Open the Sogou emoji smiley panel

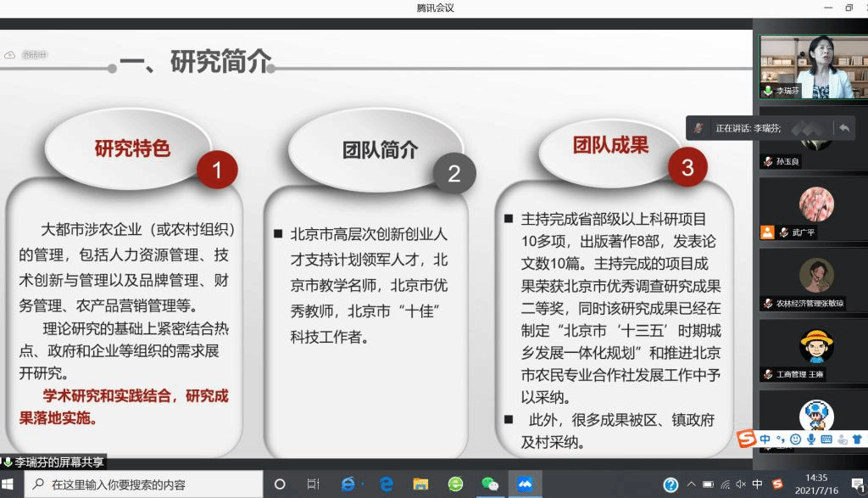click(795, 439)
